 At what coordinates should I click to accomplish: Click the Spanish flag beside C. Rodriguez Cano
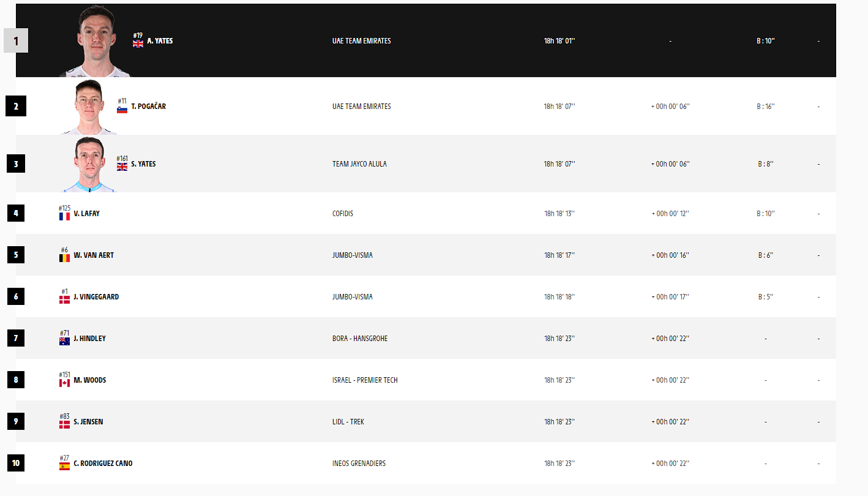pyautogui.click(x=64, y=467)
